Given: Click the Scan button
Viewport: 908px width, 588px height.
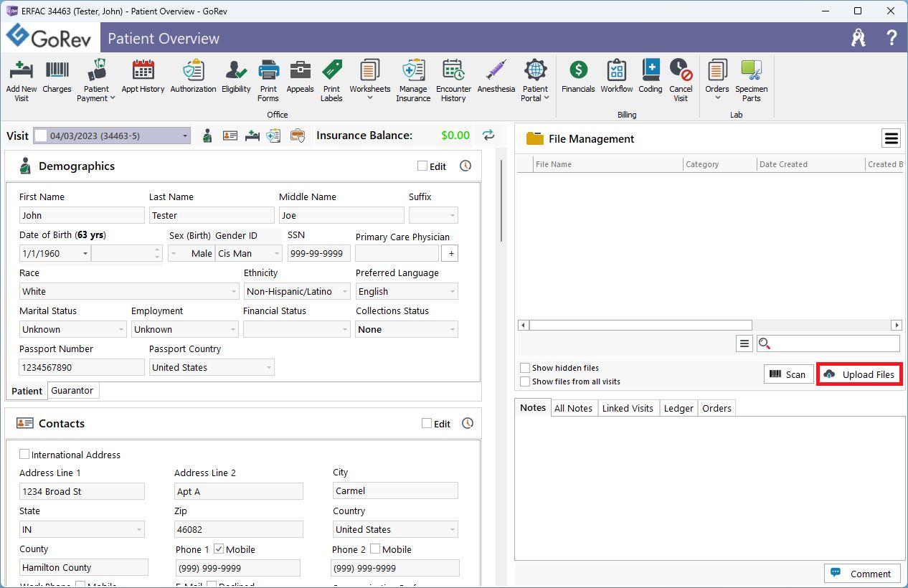Looking at the screenshot, I should point(788,374).
